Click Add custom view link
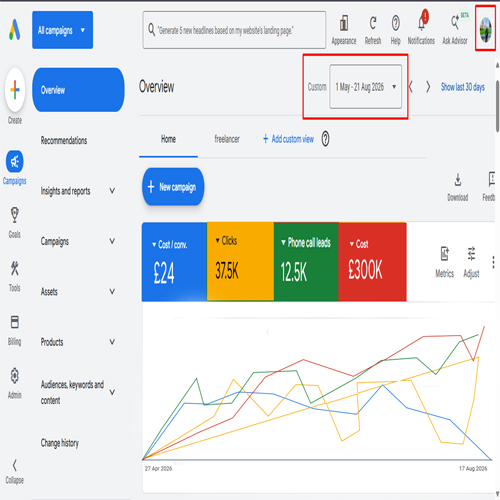500x500 pixels. [x=288, y=139]
